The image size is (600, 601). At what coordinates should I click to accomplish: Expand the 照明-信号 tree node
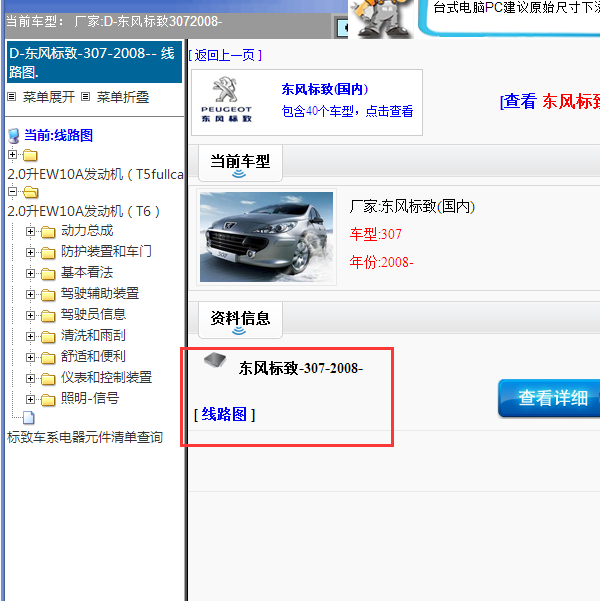click(x=30, y=399)
